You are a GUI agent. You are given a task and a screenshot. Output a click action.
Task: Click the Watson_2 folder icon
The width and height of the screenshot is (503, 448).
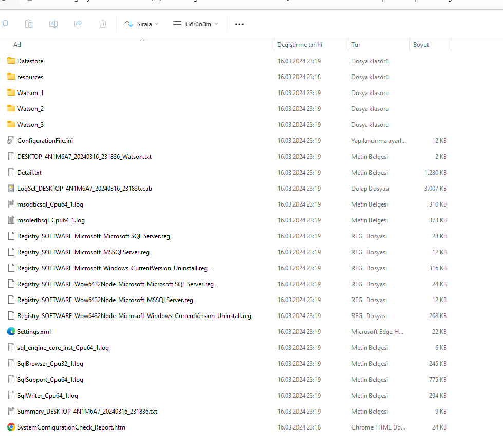tap(11, 108)
